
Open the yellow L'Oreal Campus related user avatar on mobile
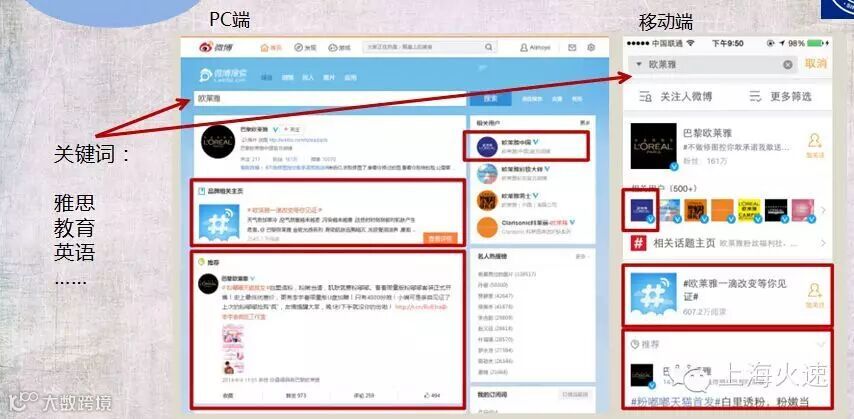[749, 210]
